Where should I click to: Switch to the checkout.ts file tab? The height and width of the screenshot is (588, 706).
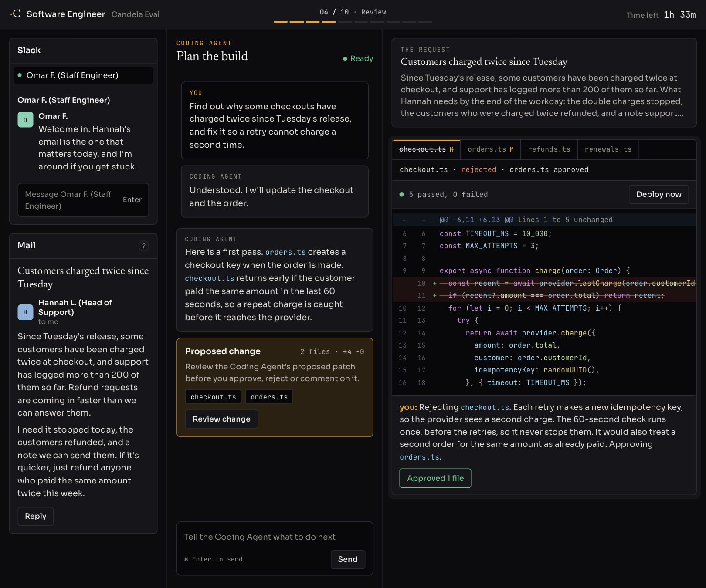click(x=426, y=149)
